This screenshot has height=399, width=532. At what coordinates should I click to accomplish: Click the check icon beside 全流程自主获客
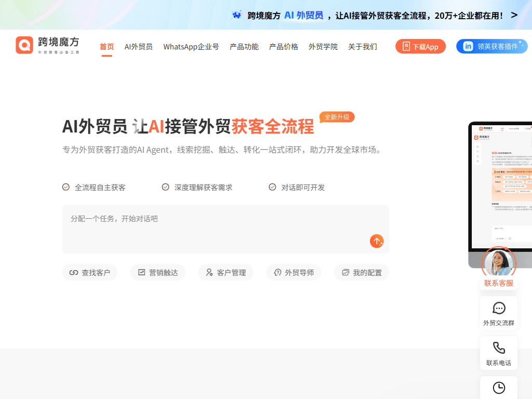click(66, 187)
